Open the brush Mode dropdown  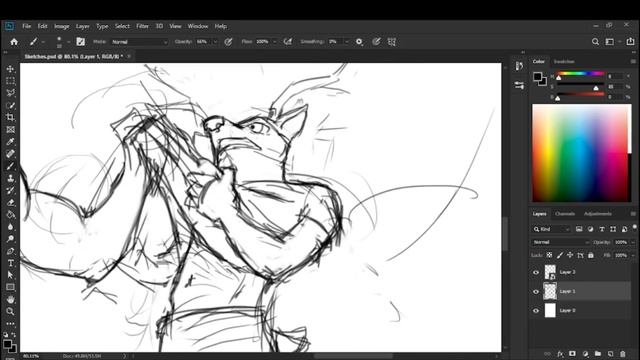pos(139,42)
